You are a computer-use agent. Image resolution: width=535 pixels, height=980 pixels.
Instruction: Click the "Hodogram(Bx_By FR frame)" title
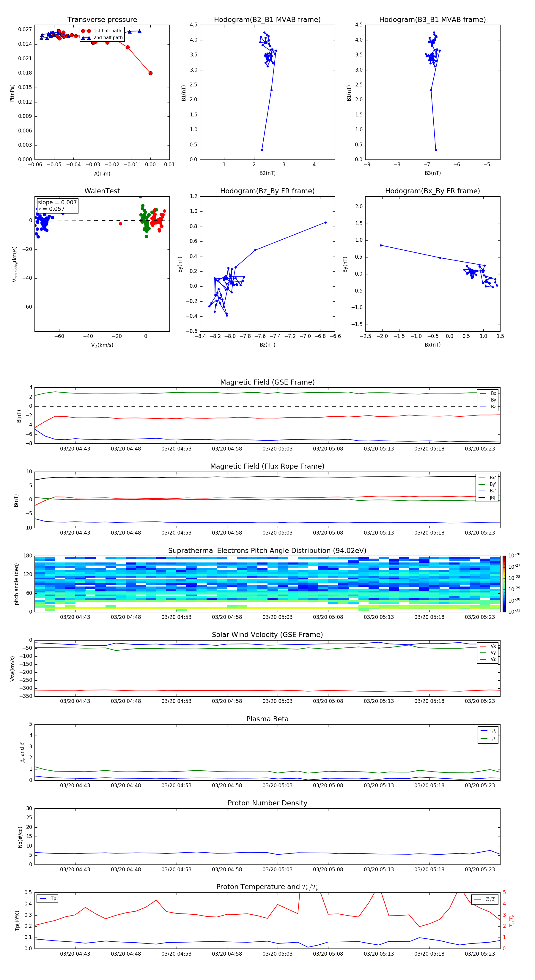point(432,191)
